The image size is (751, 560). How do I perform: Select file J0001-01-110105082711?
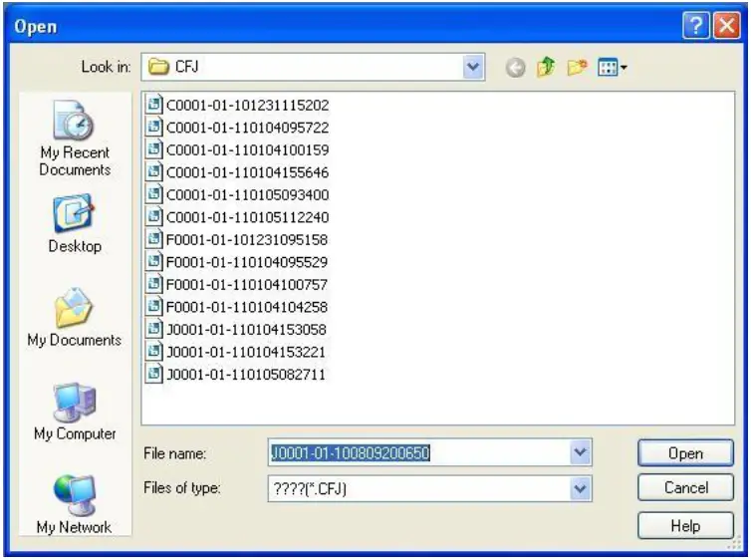tap(247, 375)
